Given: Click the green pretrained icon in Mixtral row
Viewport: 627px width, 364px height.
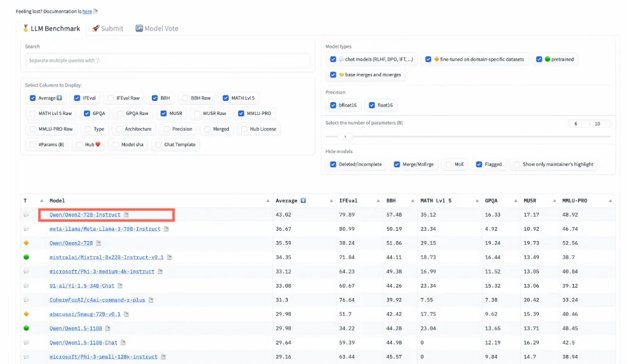Looking at the screenshot, I should (x=26, y=258).
